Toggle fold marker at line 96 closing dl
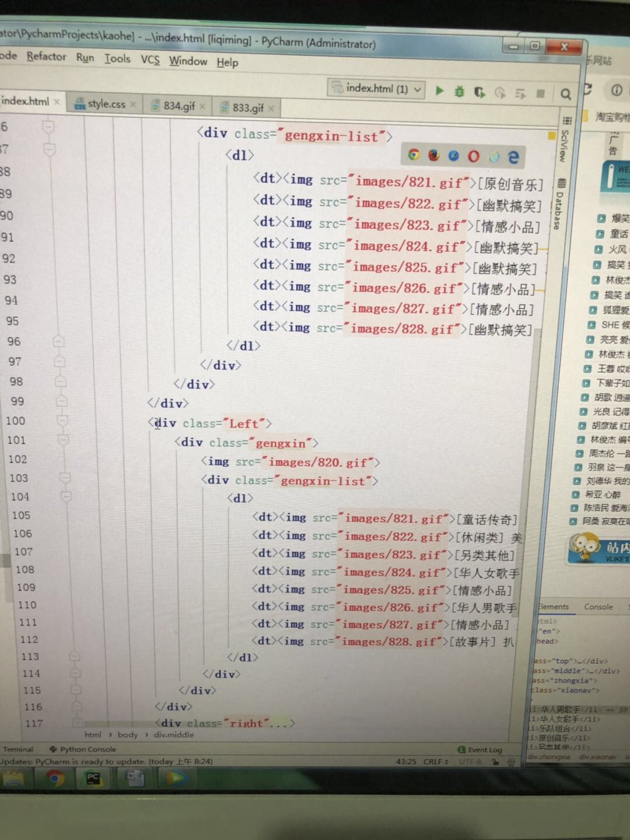The image size is (630, 840). pyautogui.click(x=58, y=341)
